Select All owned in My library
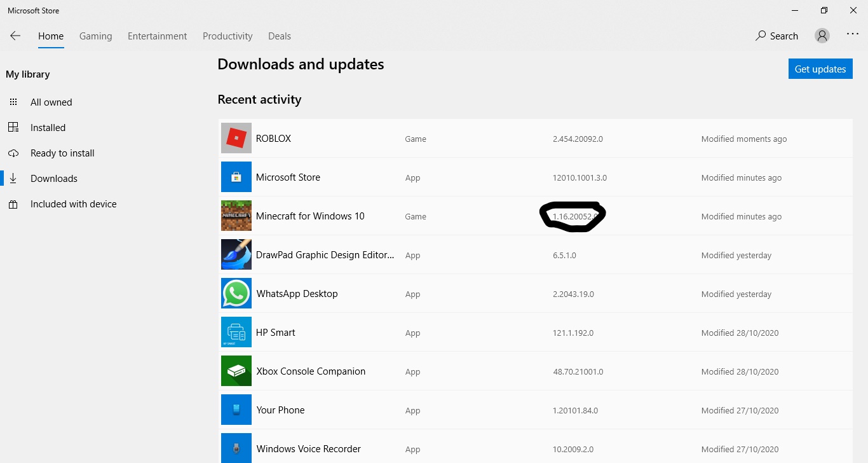The width and height of the screenshot is (868, 463). (x=51, y=102)
